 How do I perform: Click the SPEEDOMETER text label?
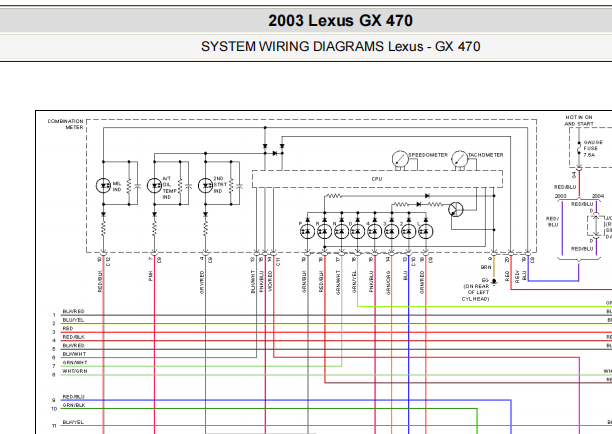pyautogui.click(x=428, y=155)
